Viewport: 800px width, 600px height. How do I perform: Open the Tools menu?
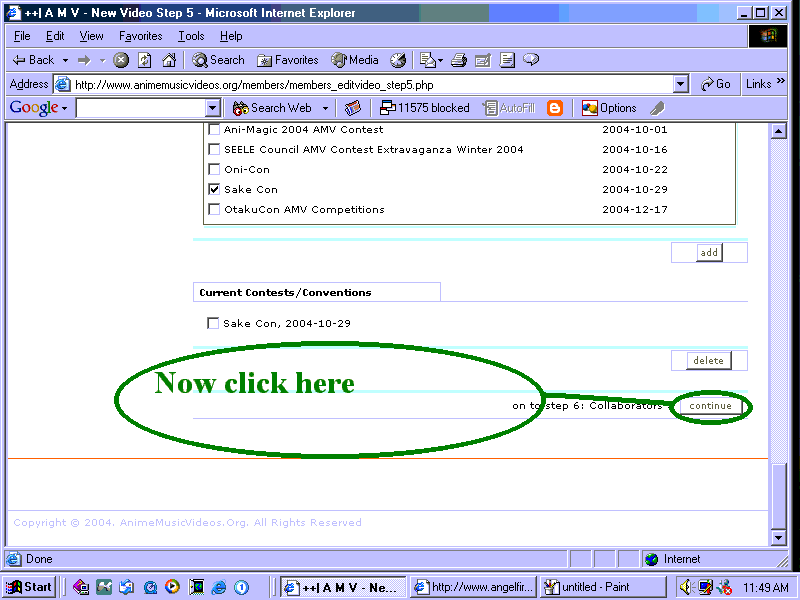(191, 36)
